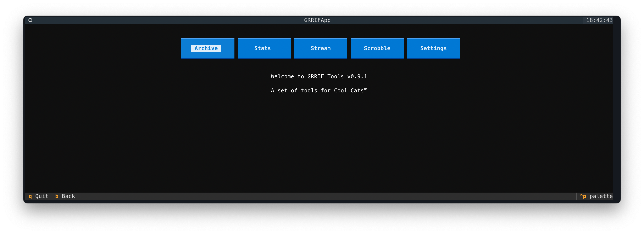
Task: Click the Cool Cats tagline text
Action: pos(317,90)
